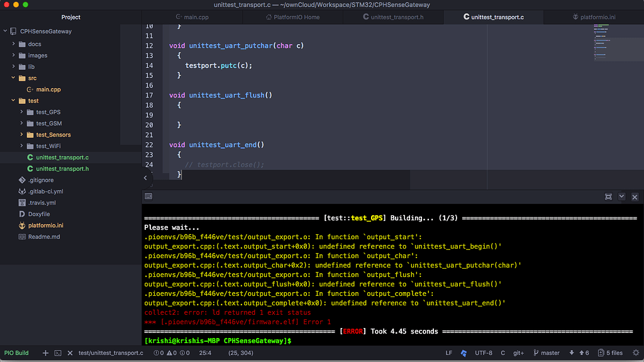Open linter warnings count in status bar

(x=172, y=353)
